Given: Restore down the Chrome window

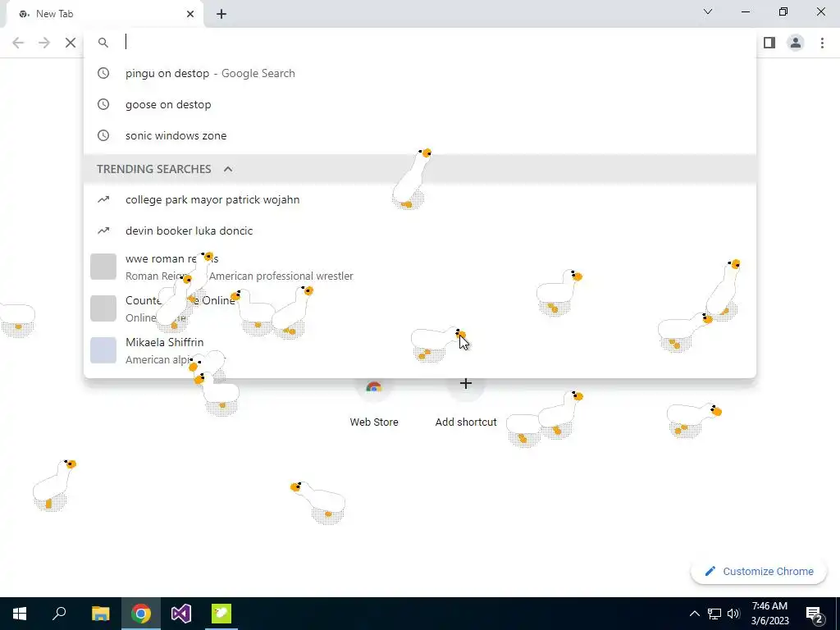Looking at the screenshot, I should point(783,11).
